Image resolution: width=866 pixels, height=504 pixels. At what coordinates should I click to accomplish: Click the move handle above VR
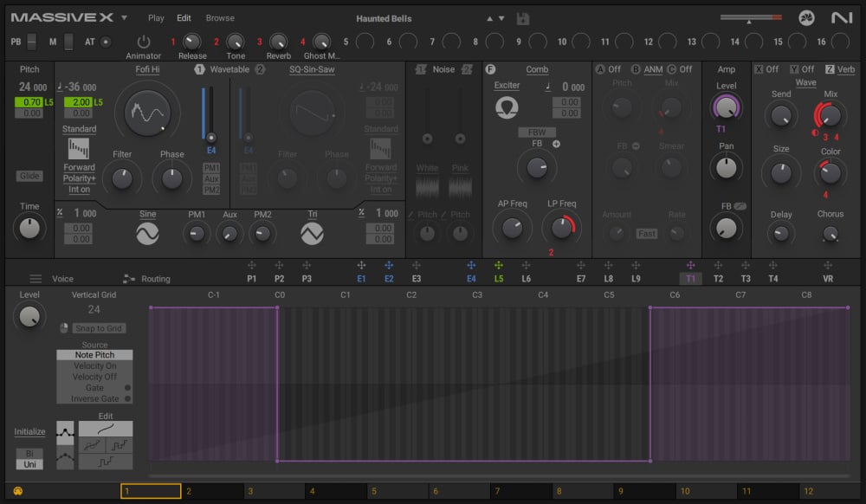pos(827,266)
